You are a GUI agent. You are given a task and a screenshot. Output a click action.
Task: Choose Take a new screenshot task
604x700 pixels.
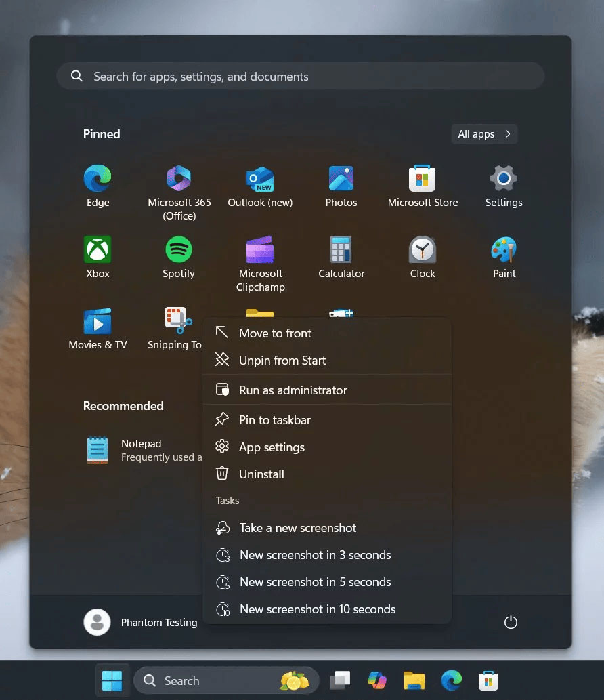(327, 528)
